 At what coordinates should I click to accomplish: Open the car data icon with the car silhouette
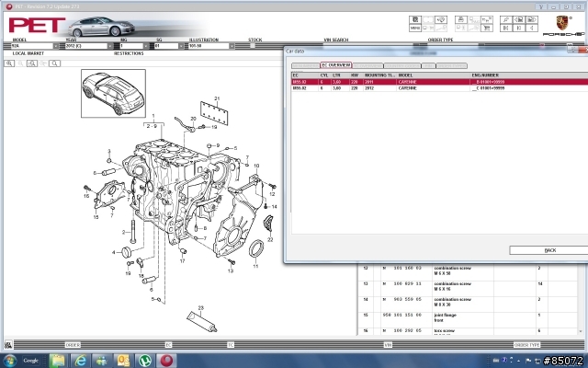coord(441,19)
